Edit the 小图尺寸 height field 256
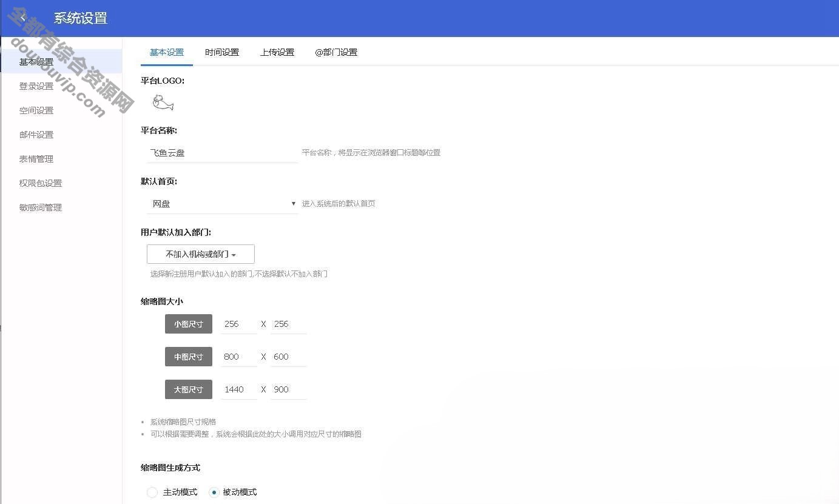Viewport: 839px width, 504px height. 289,324
